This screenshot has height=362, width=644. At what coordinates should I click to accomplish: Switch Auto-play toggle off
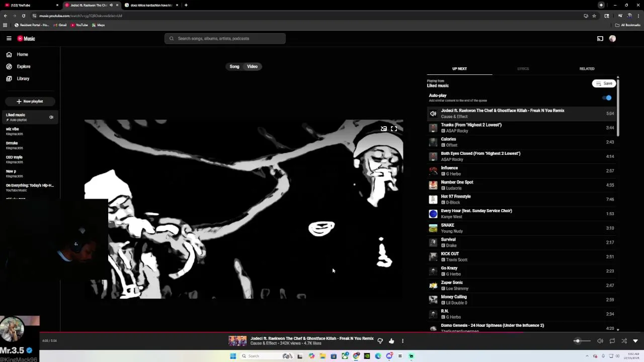[x=607, y=98]
